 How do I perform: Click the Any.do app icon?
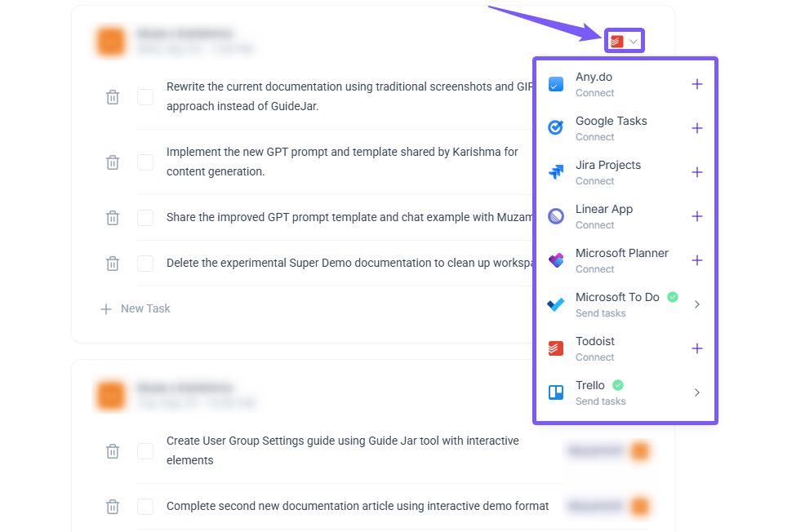point(556,84)
